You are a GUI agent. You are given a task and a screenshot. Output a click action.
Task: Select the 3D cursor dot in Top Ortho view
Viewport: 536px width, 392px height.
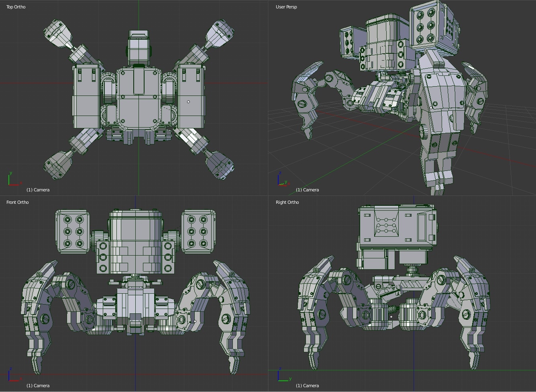(x=188, y=102)
